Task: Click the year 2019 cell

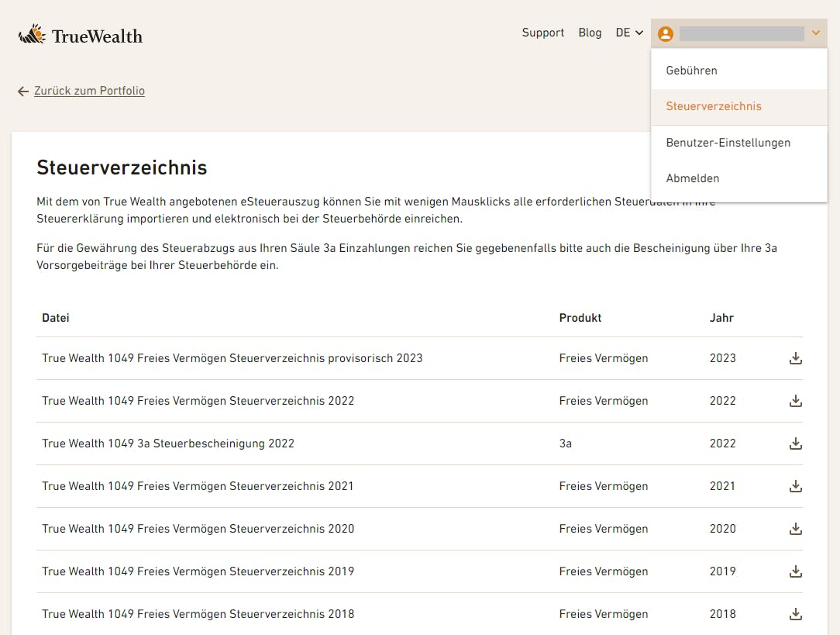Action: tap(723, 571)
